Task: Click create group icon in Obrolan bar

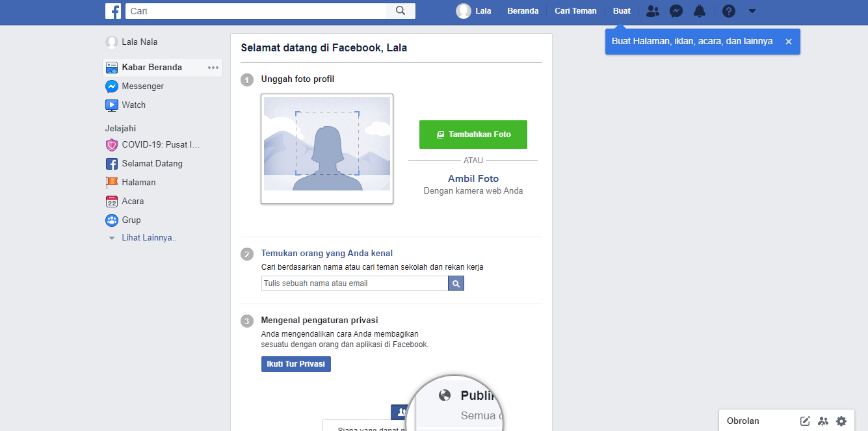Action: coord(823,421)
